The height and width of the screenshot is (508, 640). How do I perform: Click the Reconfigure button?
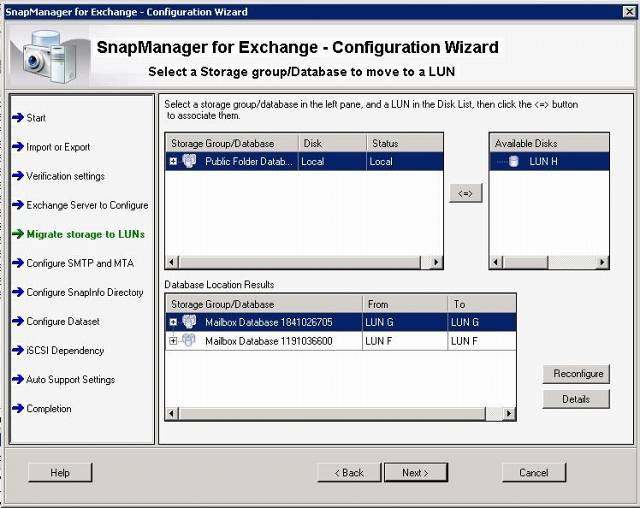click(576, 374)
